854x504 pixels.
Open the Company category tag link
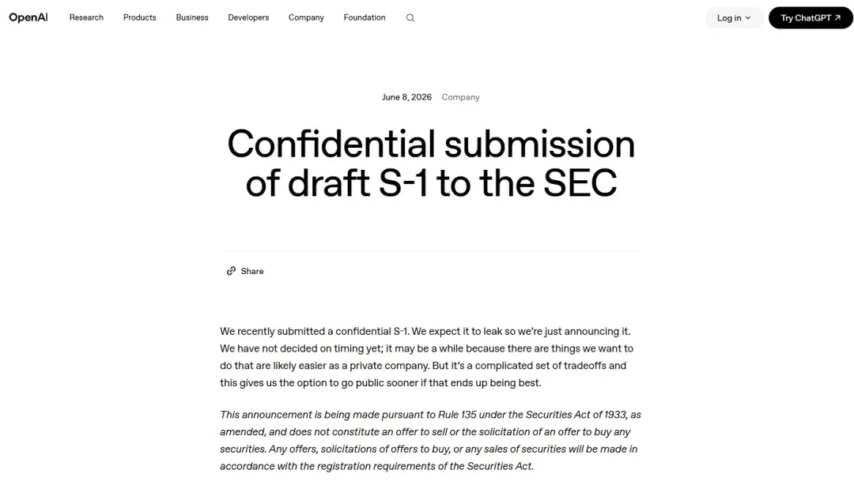(x=460, y=97)
